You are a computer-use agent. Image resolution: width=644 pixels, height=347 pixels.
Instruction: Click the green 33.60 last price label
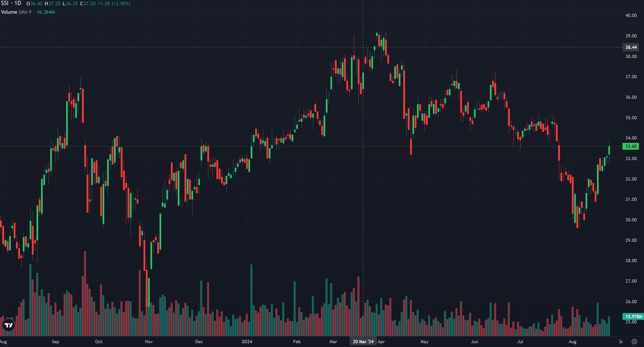click(631, 146)
